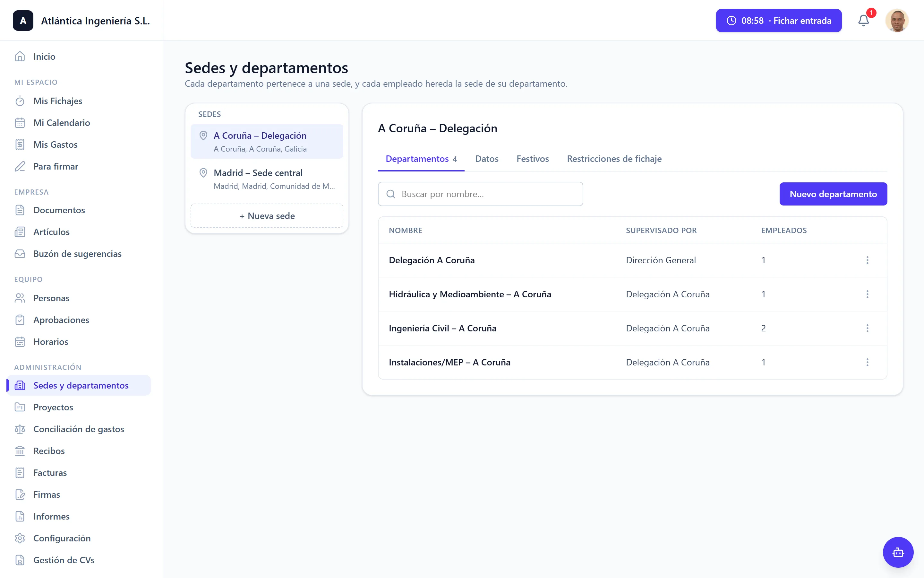
Task: Switch to the Festivos tab
Action: [533, 159]
